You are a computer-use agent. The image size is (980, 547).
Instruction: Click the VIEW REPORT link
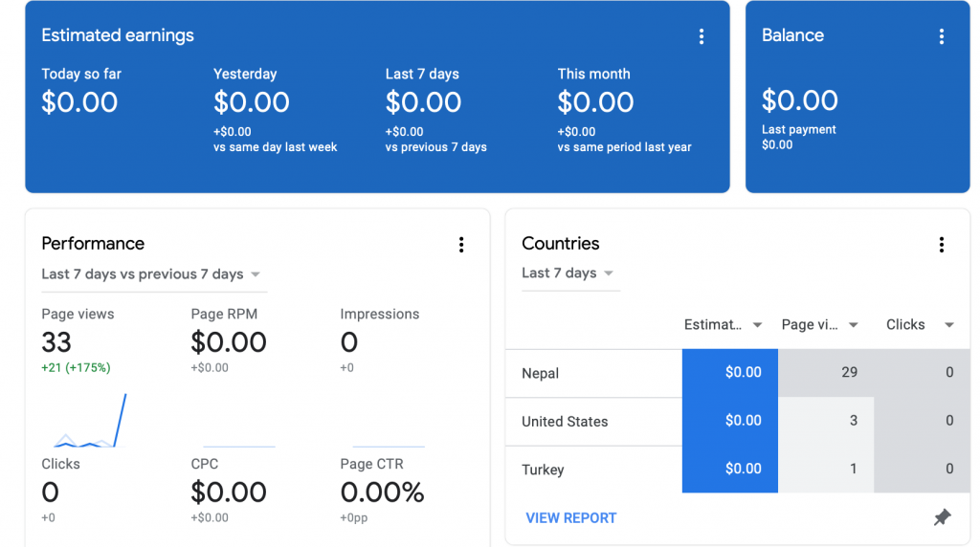(x=570, y=517)
